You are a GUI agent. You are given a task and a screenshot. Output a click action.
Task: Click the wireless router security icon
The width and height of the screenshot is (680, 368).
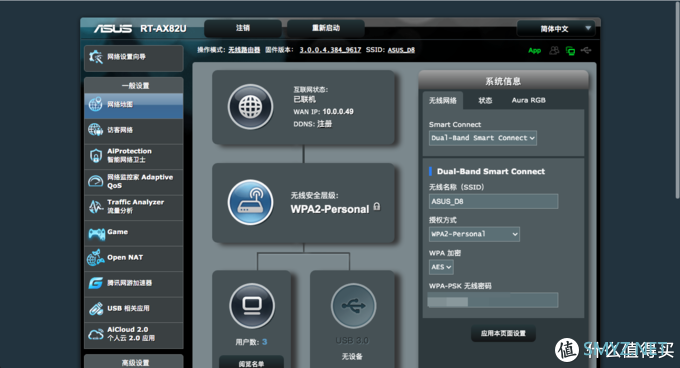tap(250, 202)
